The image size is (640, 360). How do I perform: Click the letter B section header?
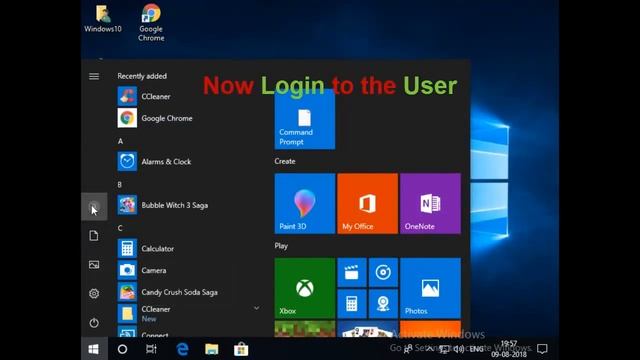tap(120, 184)
